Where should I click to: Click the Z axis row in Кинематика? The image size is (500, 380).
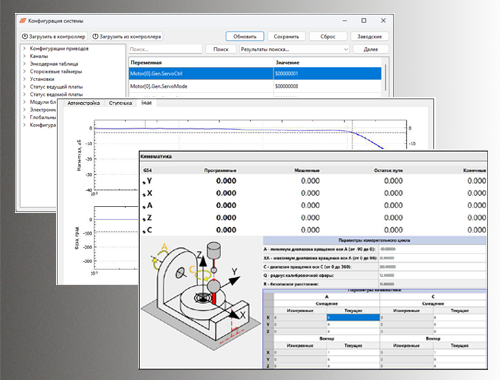pyautogui.click(x=313, y=218)
